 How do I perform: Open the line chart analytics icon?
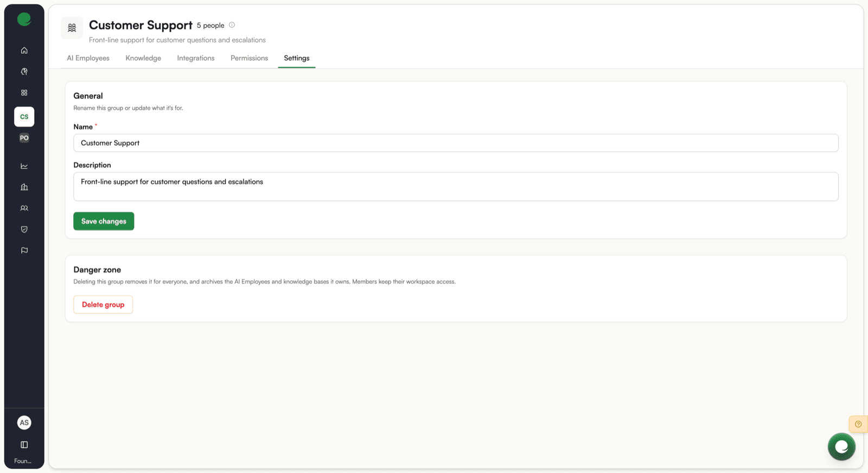click(x=24, y=166)
